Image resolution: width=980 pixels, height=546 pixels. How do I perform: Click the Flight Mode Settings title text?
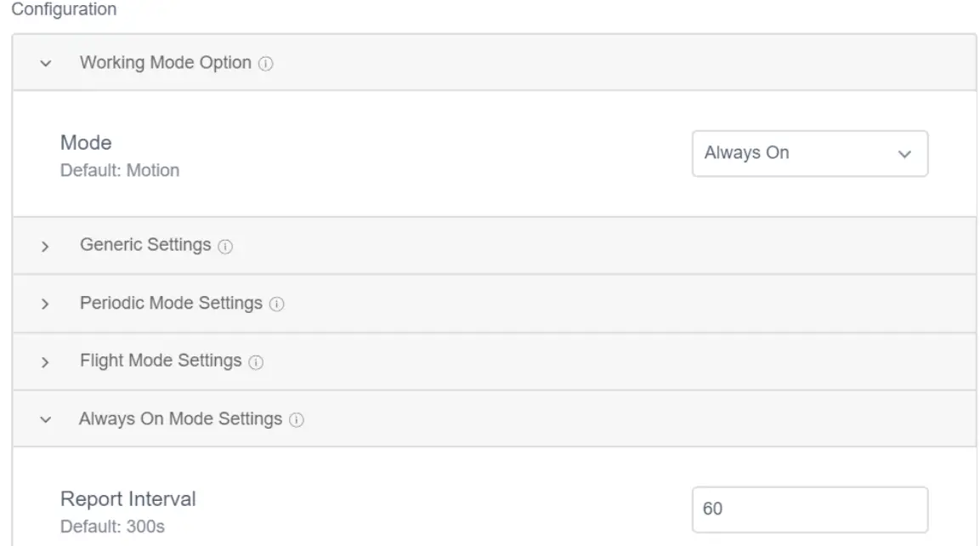tap(161, 361)
